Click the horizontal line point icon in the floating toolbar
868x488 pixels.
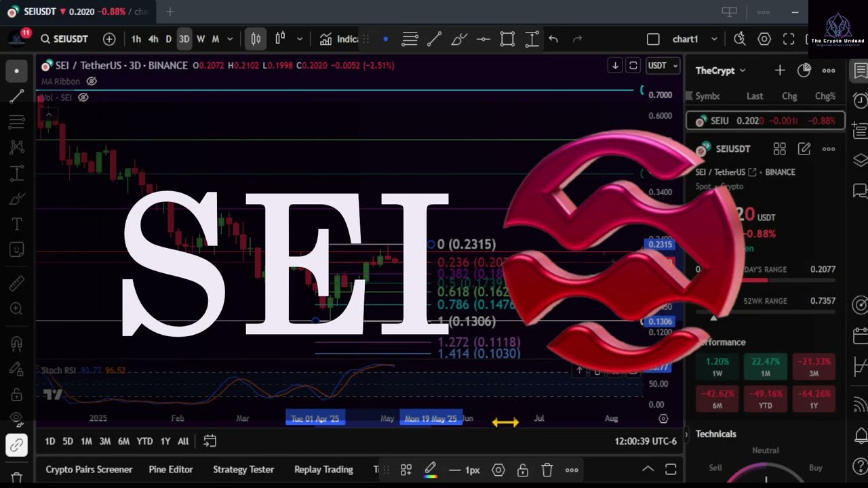click(x=484, y=39)
